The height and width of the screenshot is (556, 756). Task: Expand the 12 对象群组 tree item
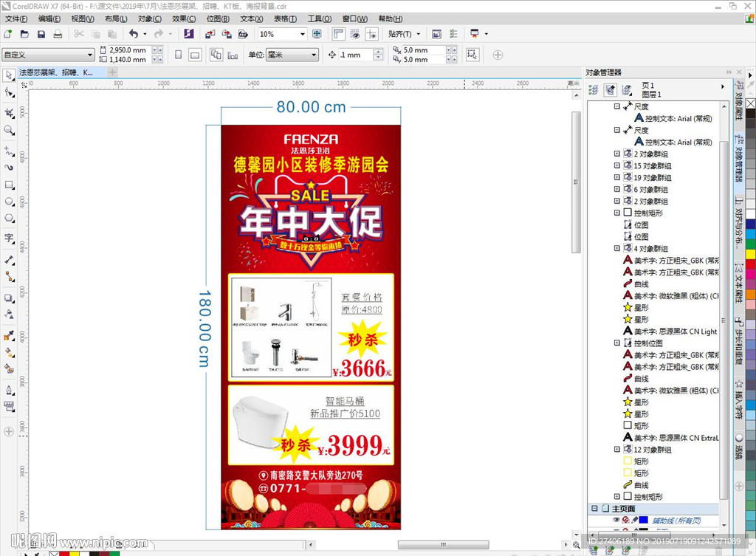point(616,449)
